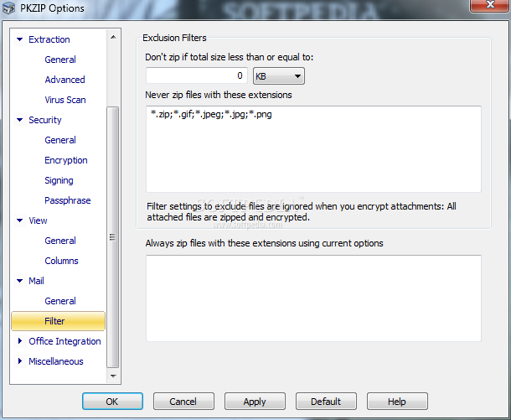511x420 pixels.
Task: Open General under Extraction
Action: 60,60
